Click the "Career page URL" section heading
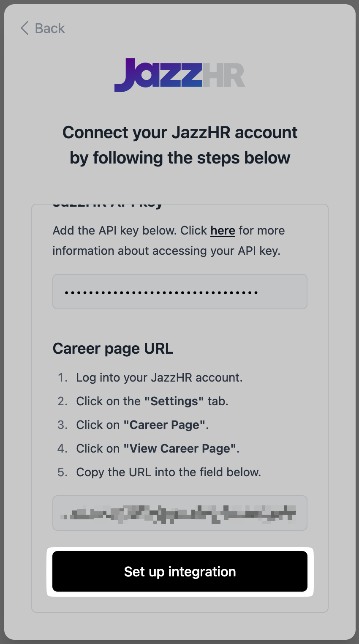359x644 pixels. (x=113, y=349)
